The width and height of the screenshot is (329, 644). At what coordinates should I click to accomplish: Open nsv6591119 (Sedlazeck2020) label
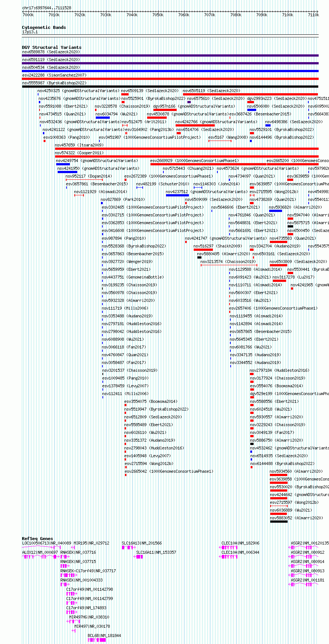(x=51, y=60)
